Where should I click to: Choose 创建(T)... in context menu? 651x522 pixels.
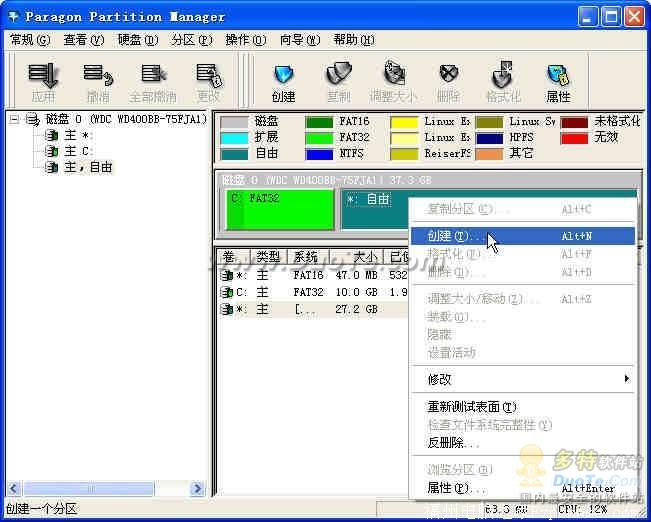522,236
